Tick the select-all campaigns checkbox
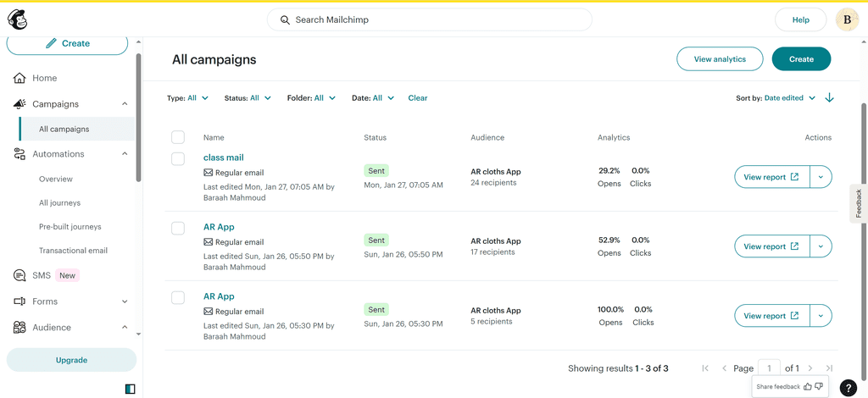Screen dimensions: 868x398 [178, 137]
